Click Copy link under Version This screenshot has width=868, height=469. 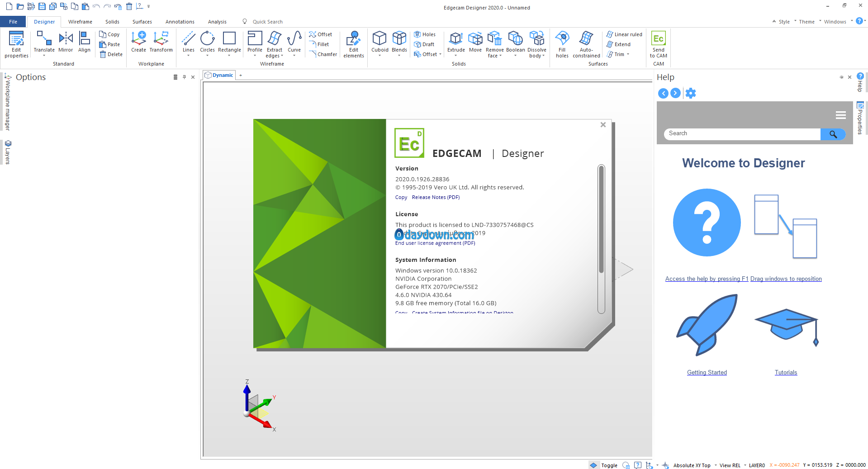tap(401, 197)
